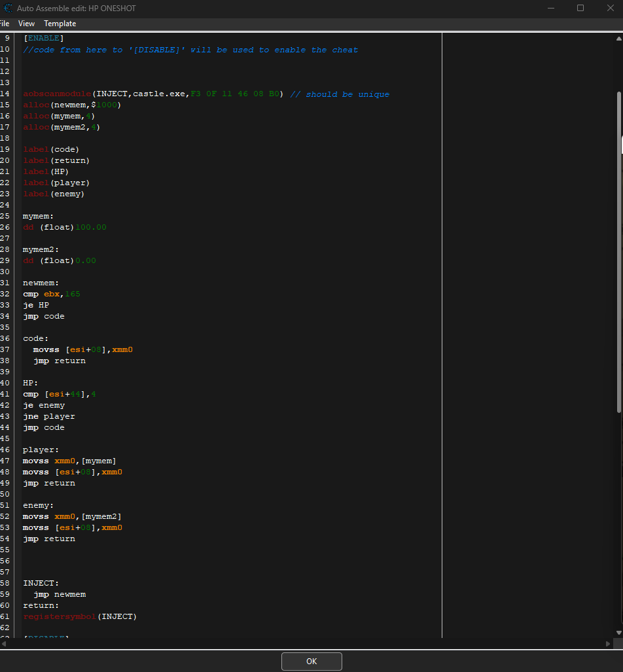Image resolution: width=623 pixels, height=672 pixels.
Task: Click the vertical scrollbar thumb
Action: [x=619, y=252]
